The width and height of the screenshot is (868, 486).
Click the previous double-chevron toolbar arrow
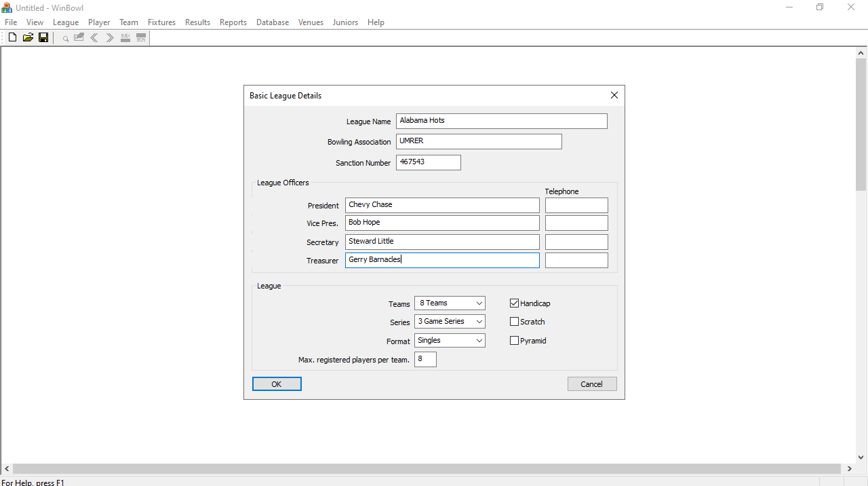coord(94,38)
